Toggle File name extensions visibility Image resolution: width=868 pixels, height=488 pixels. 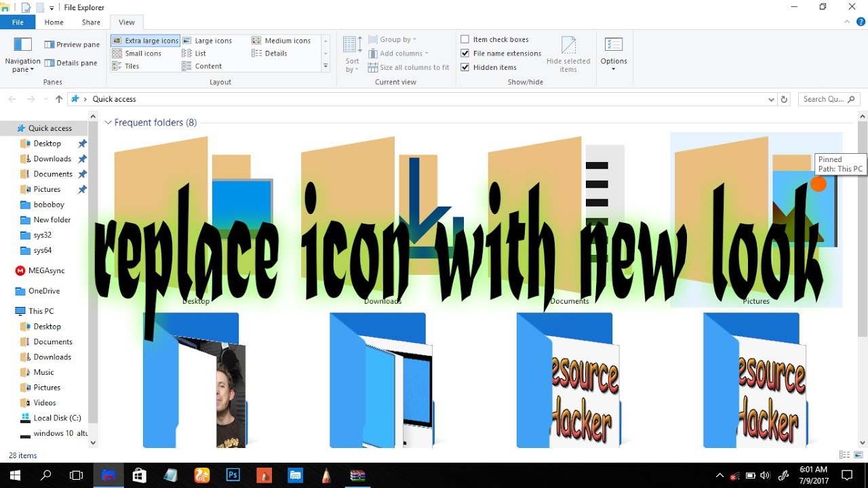pyautogui.click(x=465, y=53)
